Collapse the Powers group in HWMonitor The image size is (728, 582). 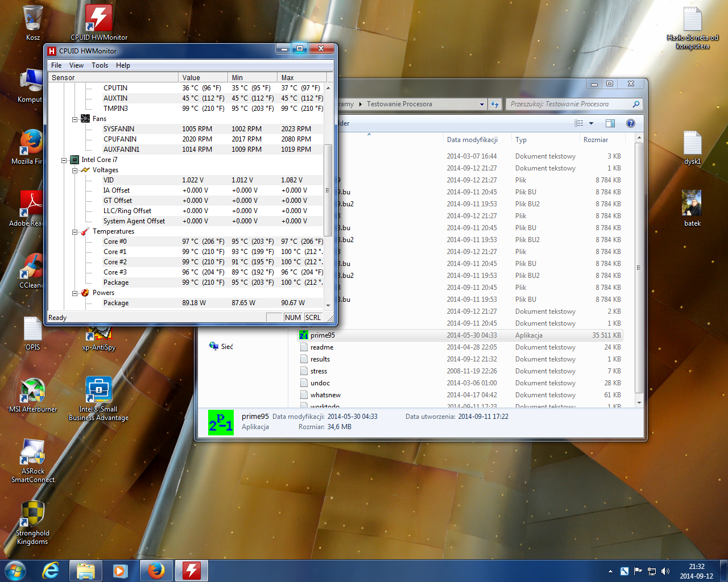tap(75, 293)
